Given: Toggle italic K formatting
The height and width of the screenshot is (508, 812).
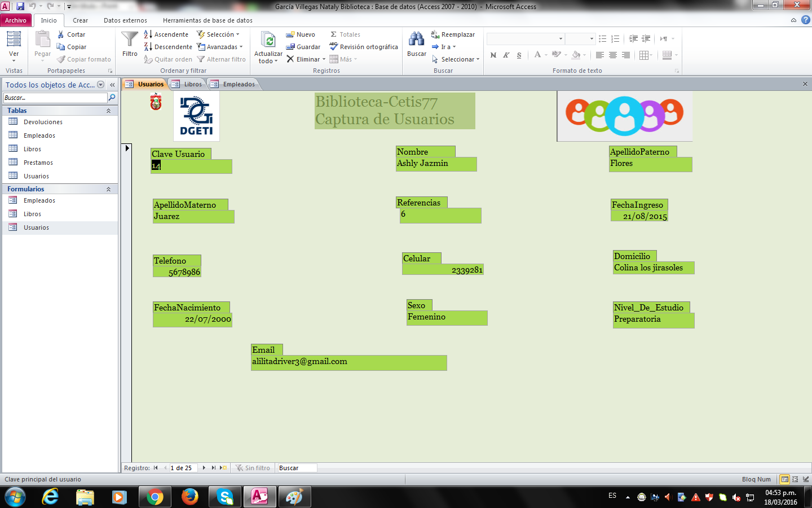Looking at the screenshot, I should 506,55.
